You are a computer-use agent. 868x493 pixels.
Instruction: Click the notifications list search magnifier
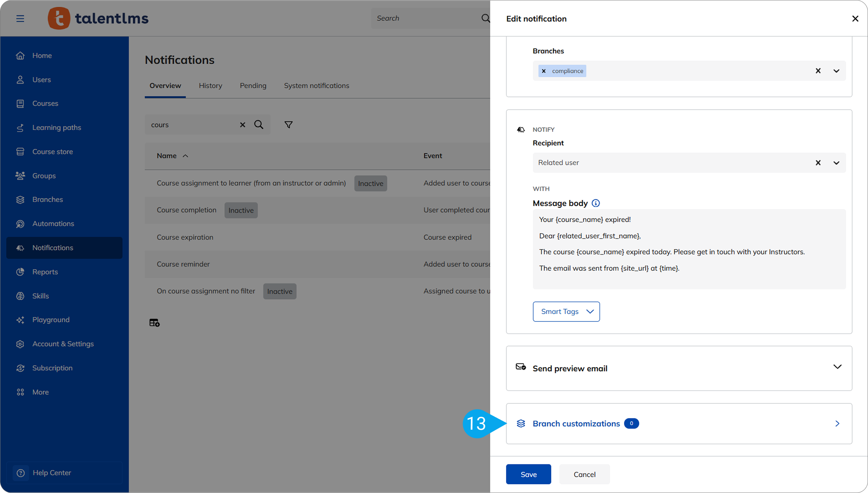tap(259, 125)
